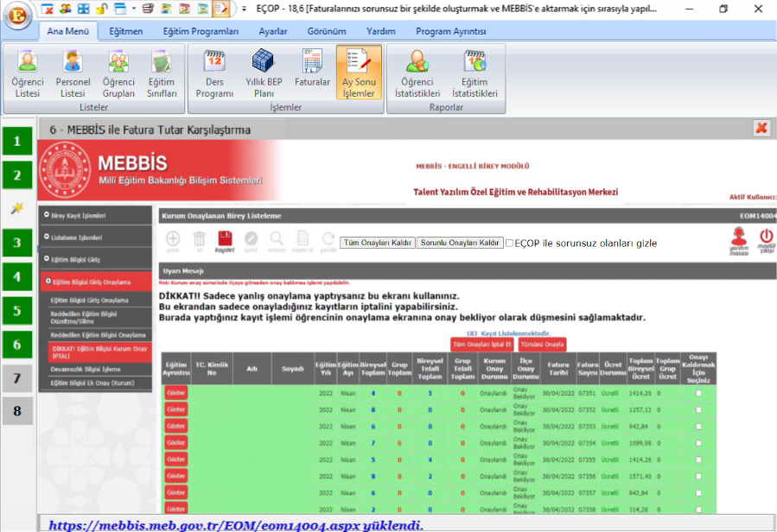The height and width of the screenshot is (532, 777).
Task: Check the onay kaldırma box for invoice 07353
Action: pos(698,427)
